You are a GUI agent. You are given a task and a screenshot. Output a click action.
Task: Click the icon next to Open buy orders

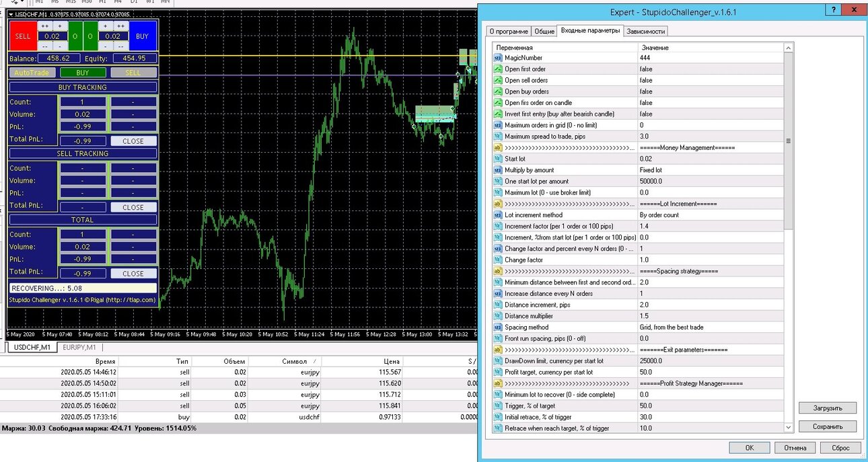[x=498, y=91]
